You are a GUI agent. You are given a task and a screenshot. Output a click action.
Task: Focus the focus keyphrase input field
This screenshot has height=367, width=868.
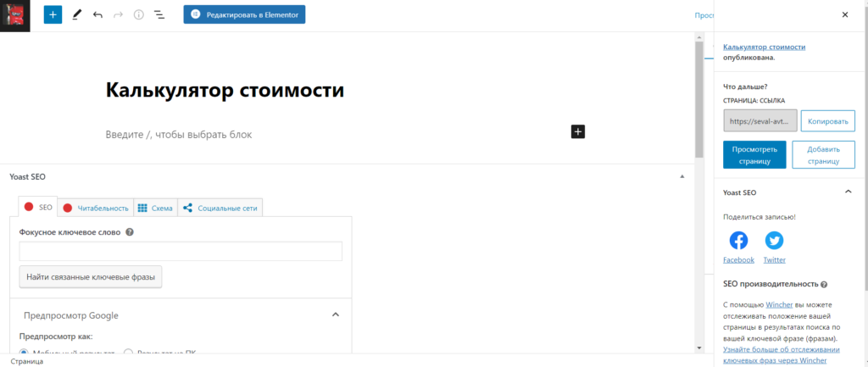click(x=181, y=251)
